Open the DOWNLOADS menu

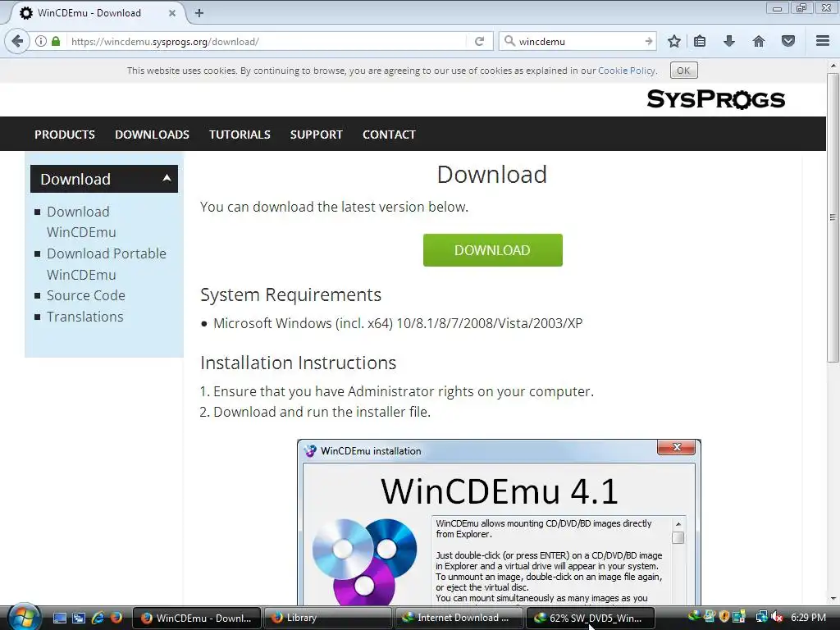[x=152, y=135]
